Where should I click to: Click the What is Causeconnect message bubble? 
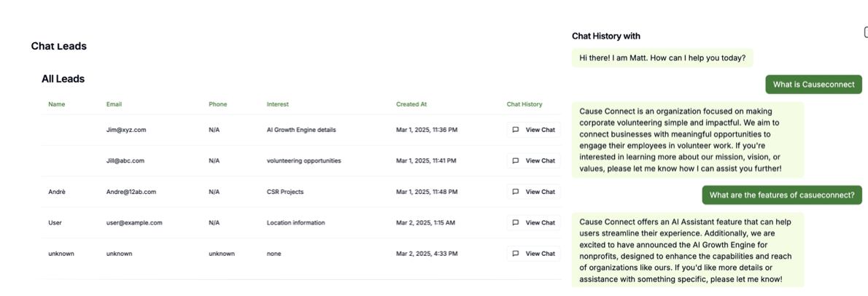coord(814,85)
